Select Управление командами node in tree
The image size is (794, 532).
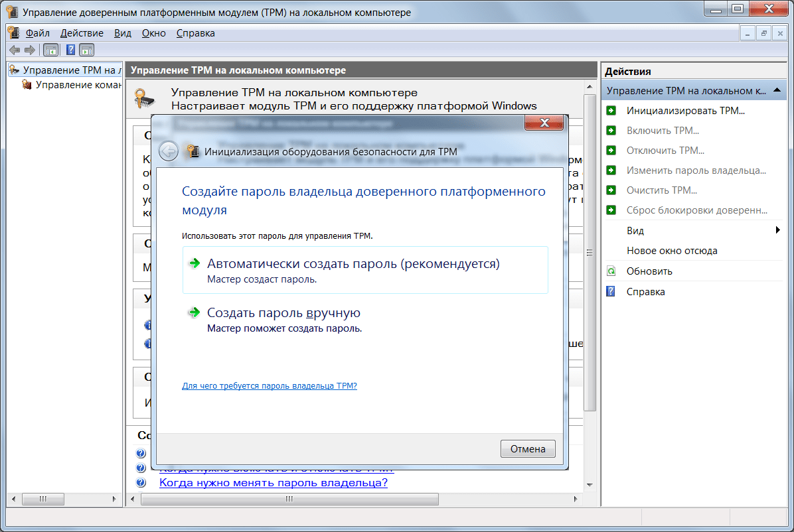pos(78,85)
